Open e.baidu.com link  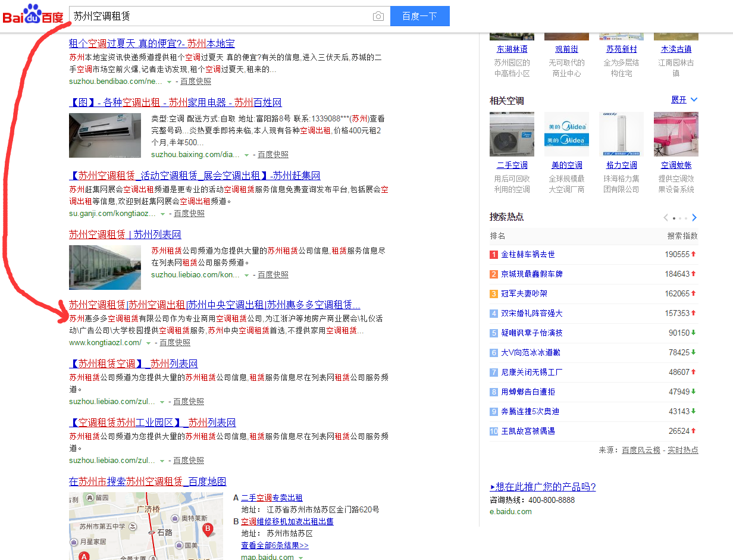(x=510, y=511)
